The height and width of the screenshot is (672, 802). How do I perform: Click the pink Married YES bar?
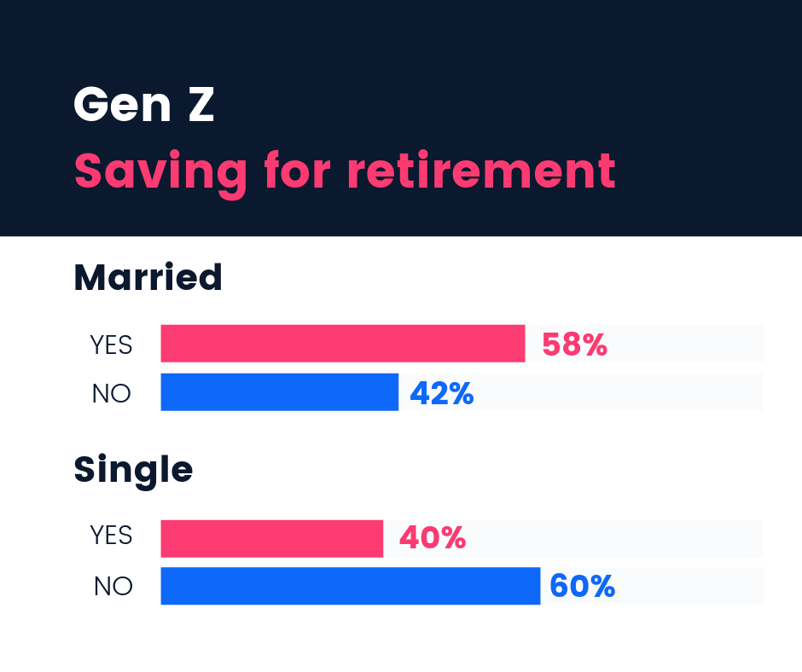click(x=343, y=343)
